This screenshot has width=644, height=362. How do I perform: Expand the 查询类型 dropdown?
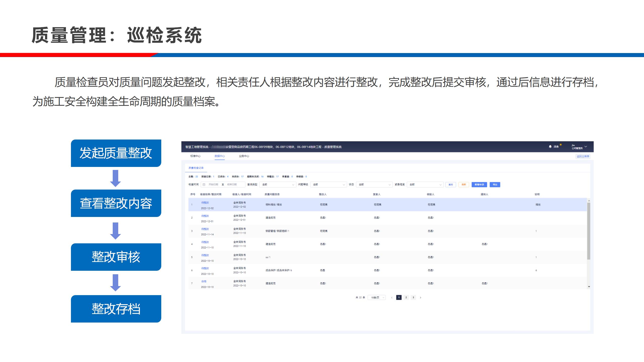pyautogui.click(x=278, y=185)
